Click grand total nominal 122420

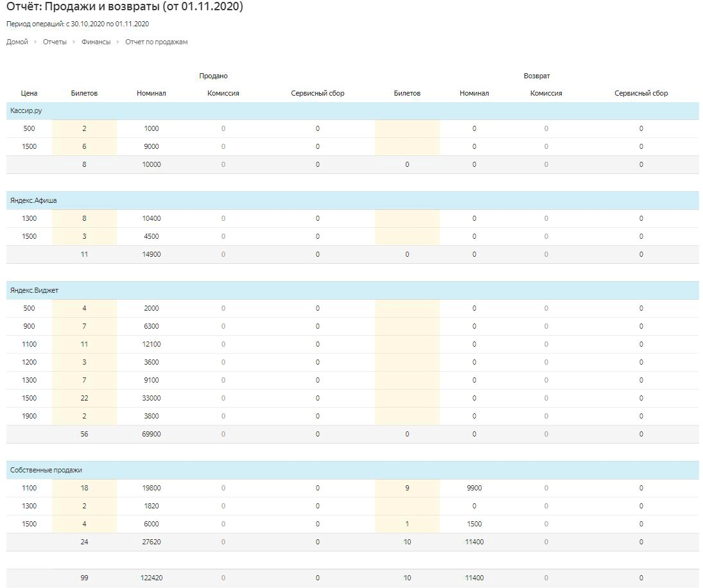pyautogui.click(x=152, y=578)
